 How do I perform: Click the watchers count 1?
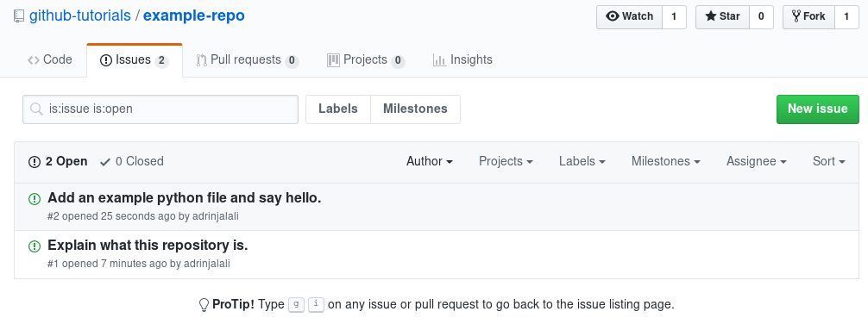coord(674,16)
